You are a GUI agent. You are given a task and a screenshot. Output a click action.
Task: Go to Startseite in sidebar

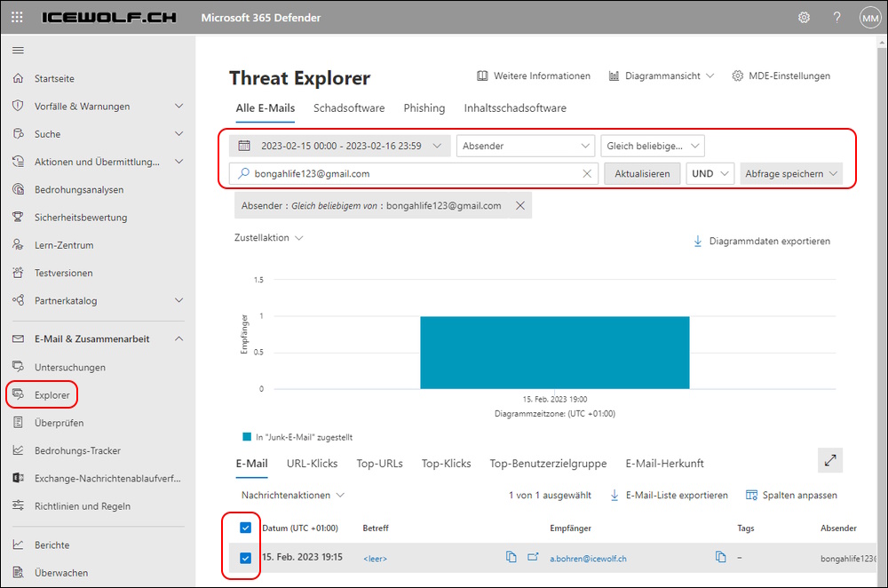coord(54,79)
